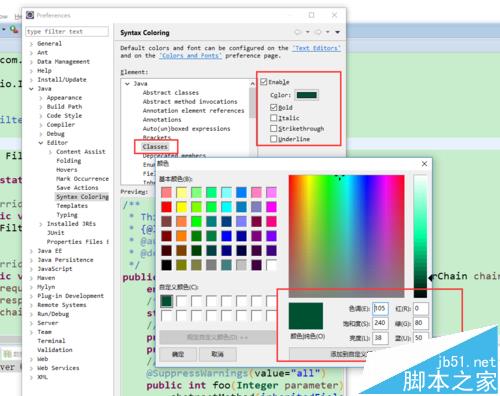The height and width of the screenshot is (396, 500).
Task: Expand the Installed JREs node
Action: [41, 224]
